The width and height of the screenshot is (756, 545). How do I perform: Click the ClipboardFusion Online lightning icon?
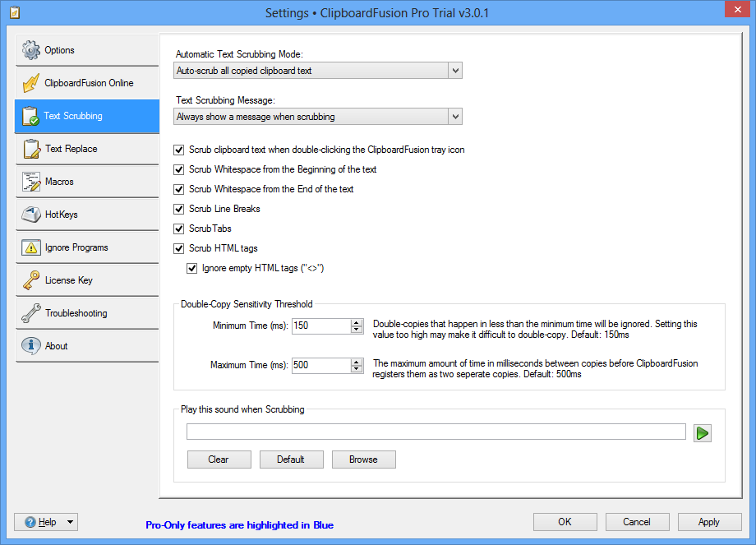[x=31, y=83]
